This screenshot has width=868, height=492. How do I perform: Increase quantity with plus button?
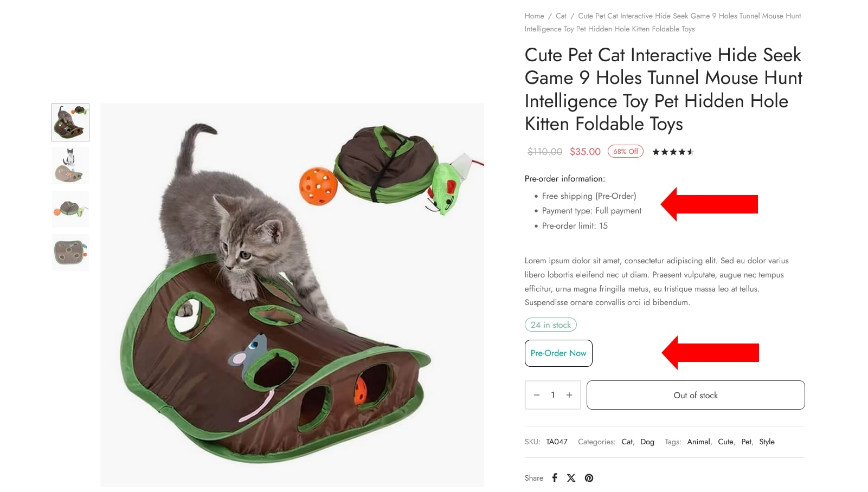pos(569,395)
